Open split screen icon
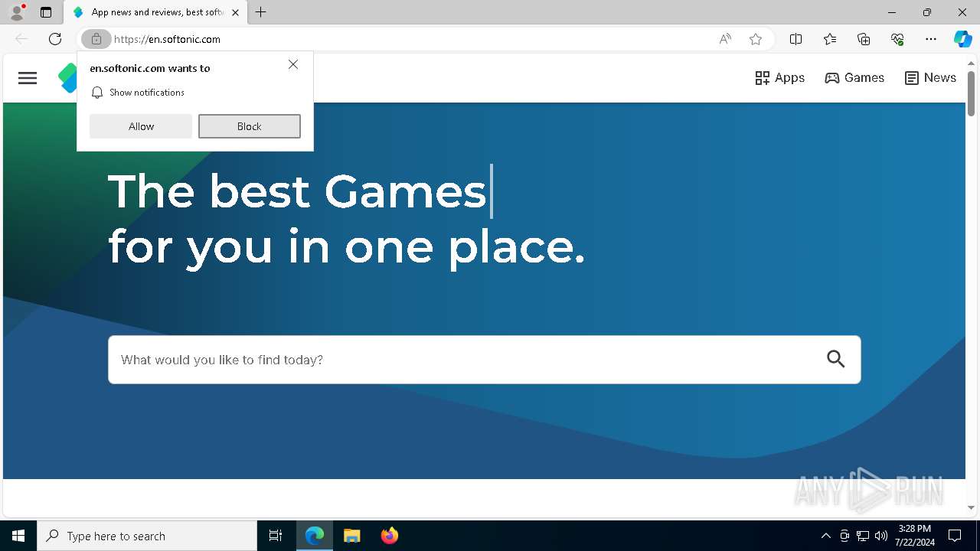 (796, 39)
